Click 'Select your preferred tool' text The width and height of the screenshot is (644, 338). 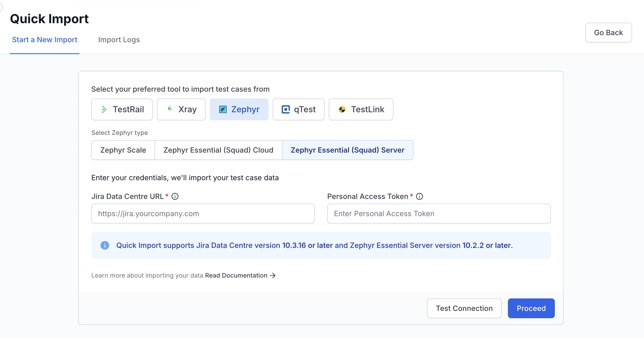[180, 89]
